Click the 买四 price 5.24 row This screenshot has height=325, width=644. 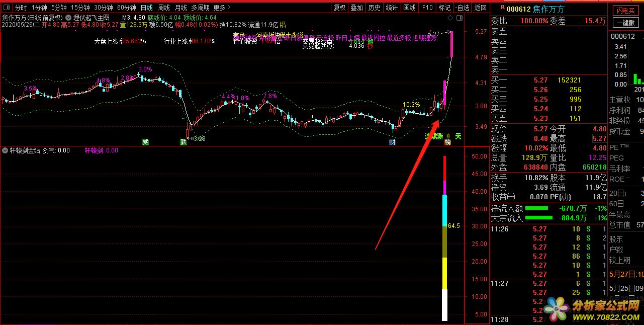549,109
